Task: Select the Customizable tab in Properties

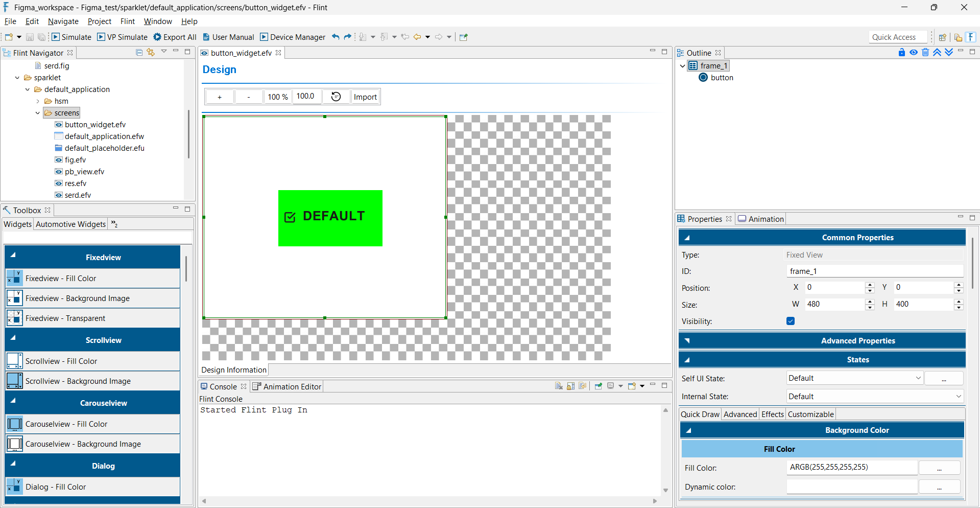Action: tap(810, 414)
